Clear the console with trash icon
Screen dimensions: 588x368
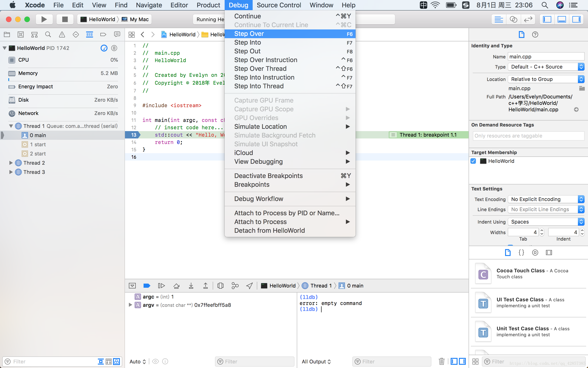[442, 361]
